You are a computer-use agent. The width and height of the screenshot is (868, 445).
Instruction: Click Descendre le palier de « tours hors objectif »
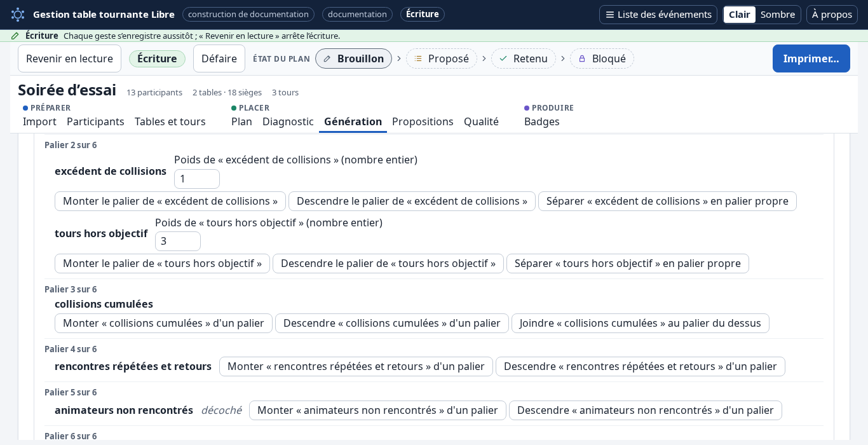point(388,263)
